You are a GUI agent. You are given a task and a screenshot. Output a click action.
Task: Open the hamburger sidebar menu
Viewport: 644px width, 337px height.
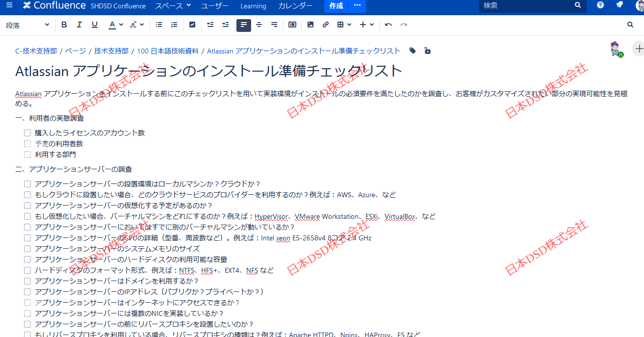click(x=9, y=5)
